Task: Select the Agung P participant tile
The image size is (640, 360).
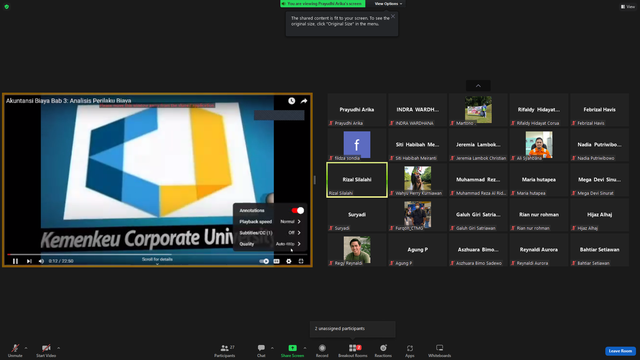Action: [x=418, y=250]
